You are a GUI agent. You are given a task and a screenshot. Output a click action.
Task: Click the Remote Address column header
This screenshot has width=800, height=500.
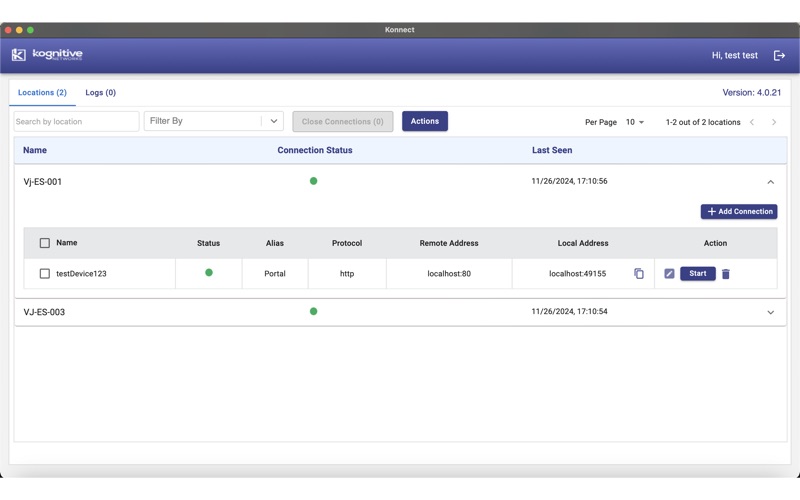click(x=449, y=243)
